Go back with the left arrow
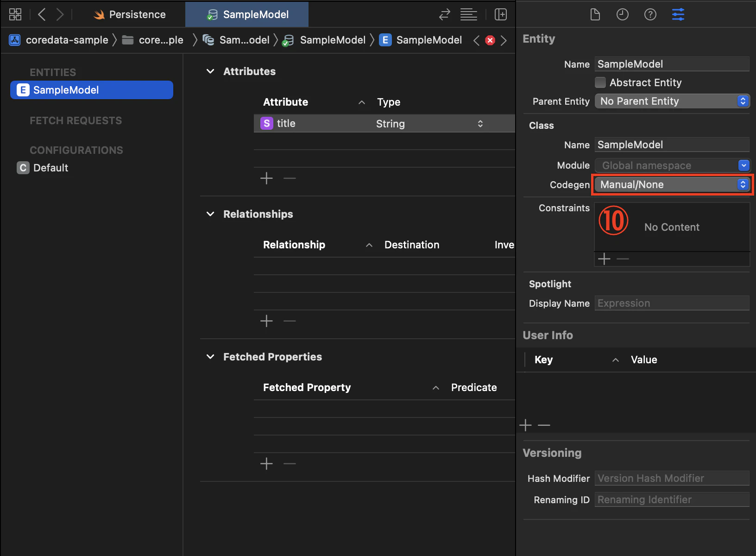The width and height of the screenshot is (756, 556). (42, 14)
